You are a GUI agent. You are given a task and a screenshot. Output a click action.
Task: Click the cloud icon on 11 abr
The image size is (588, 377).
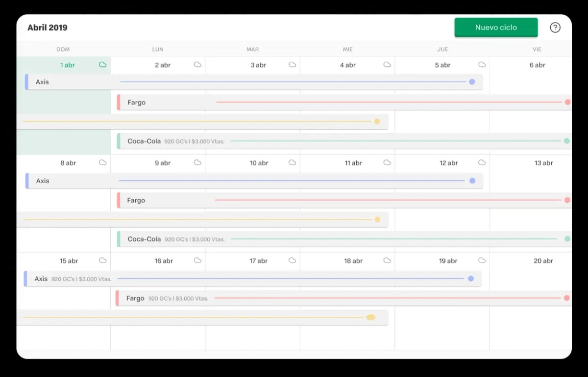(x=387, y=162)
